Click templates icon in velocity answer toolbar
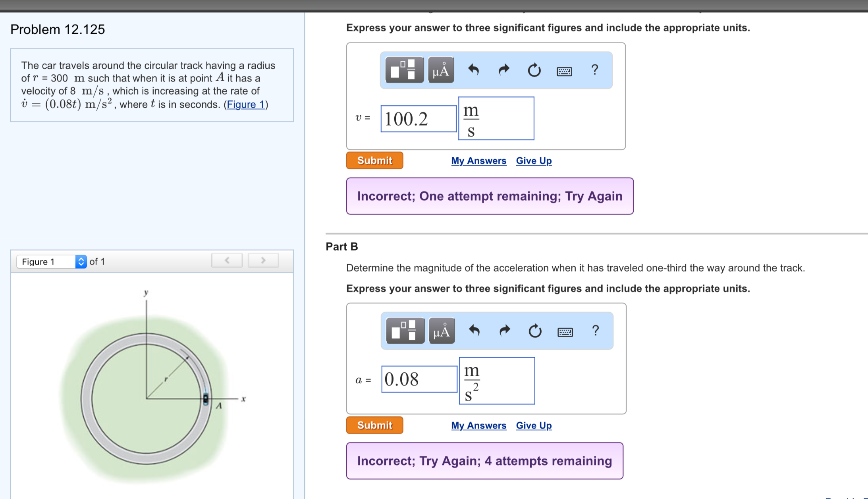 click(x=404, y=70)
